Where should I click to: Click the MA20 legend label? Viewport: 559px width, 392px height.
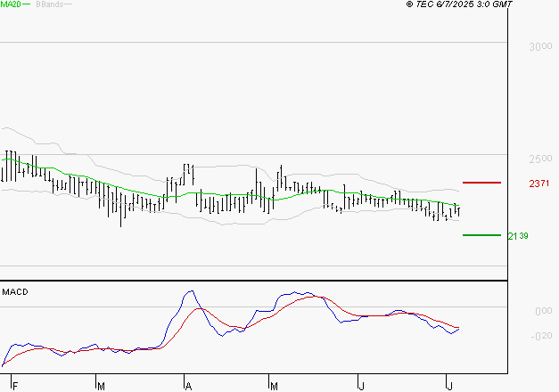pos(11,4)
